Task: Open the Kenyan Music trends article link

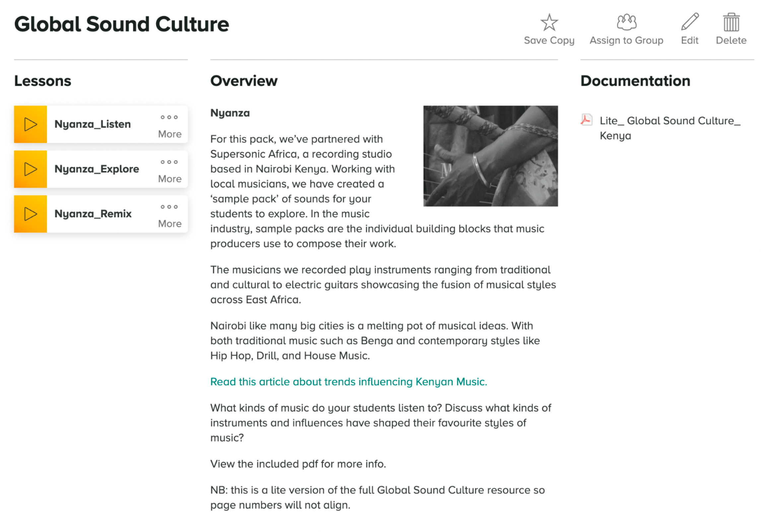Action: [x=348, y=382]
